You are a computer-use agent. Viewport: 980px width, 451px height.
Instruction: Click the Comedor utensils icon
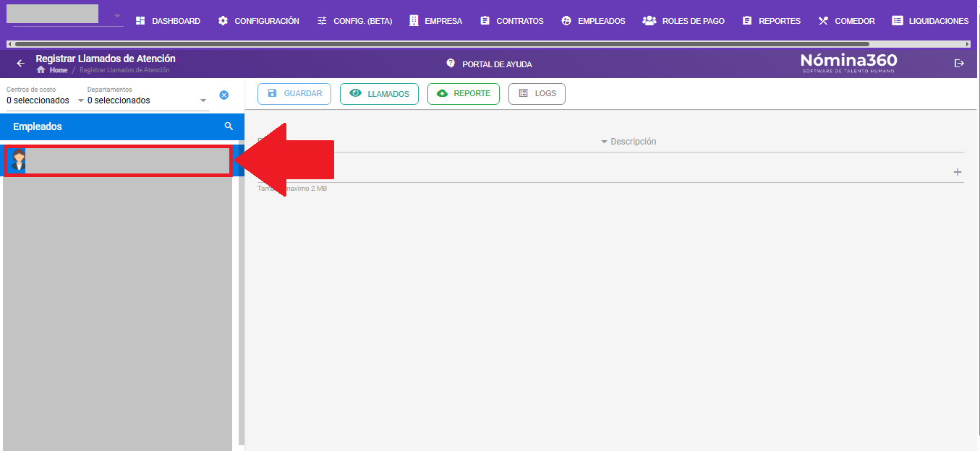(x=823, y=21)
